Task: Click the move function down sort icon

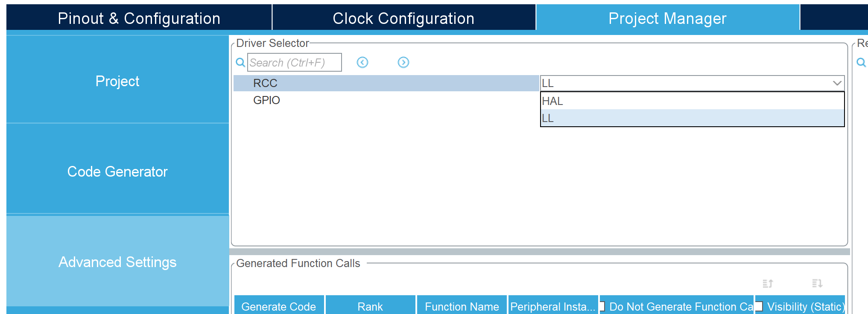Action: (x=817, y=283)
